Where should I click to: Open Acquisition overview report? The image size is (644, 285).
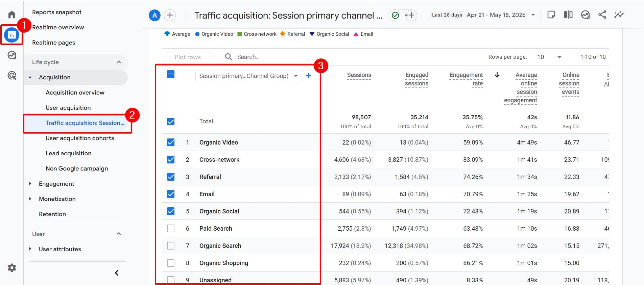[75, 93]
